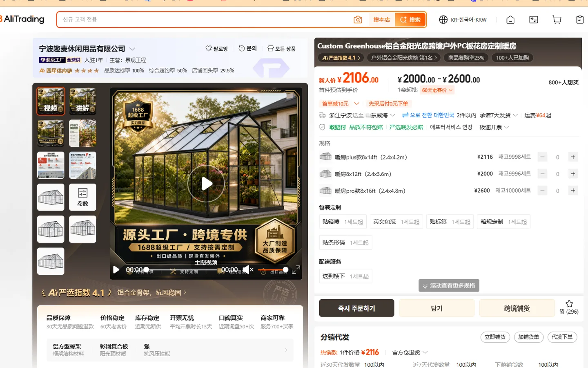The image size is (588, 368).
Task: Open the messages icon in header
Action: [534, 20]
